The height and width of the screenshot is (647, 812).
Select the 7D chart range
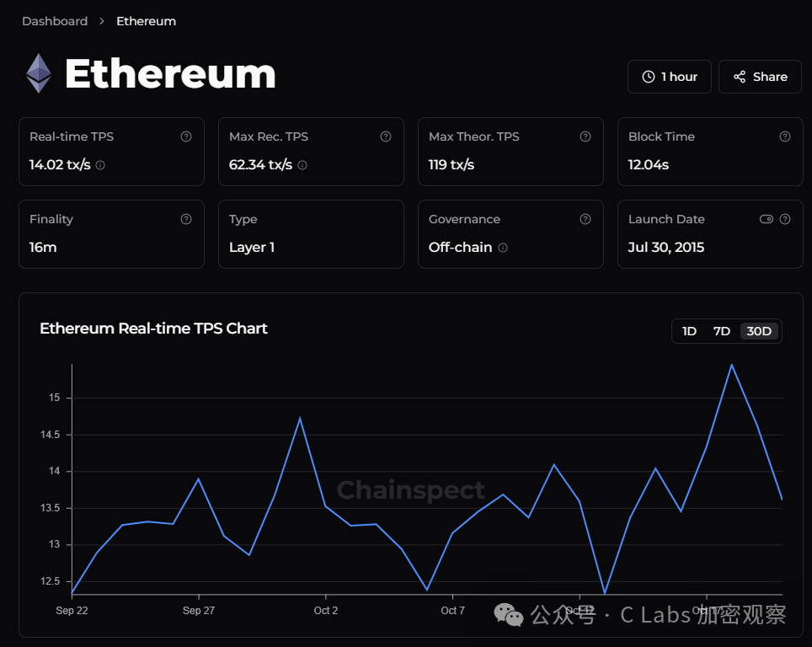[x=721, y=331]
